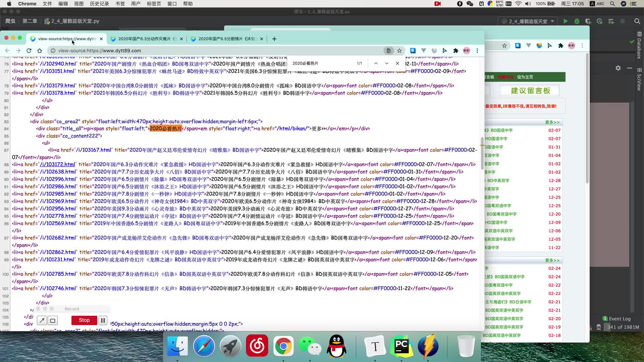Open the 标签页 menu in the menu bar
The width and height of the screenshot is (644, 362).
pos(154,4)
